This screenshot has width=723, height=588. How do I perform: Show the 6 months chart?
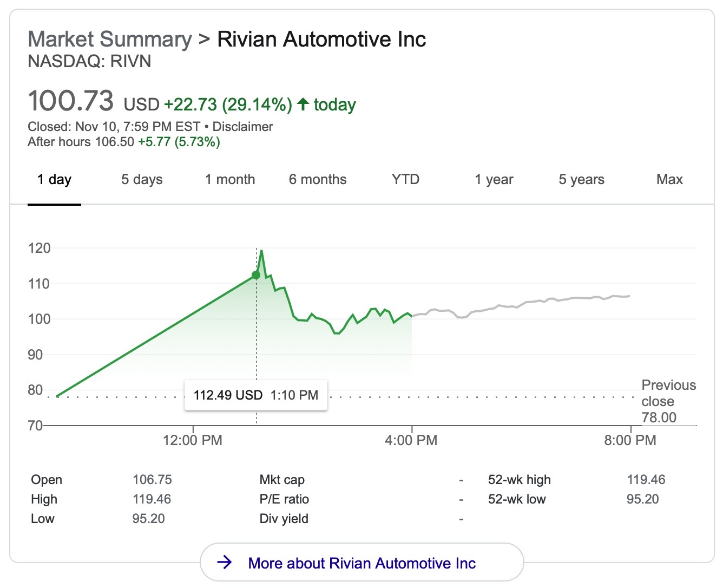(x=318, y=180)
